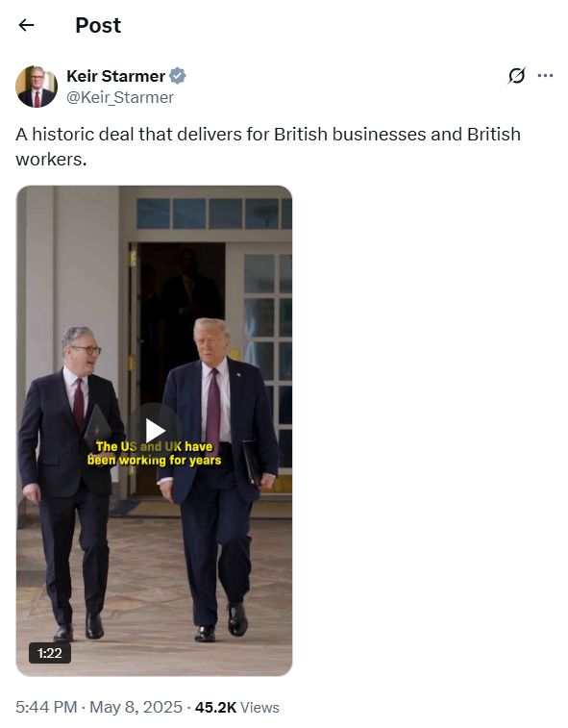
Task: Open Keir Starmer's profile avatar
Action: click(37, 87)
